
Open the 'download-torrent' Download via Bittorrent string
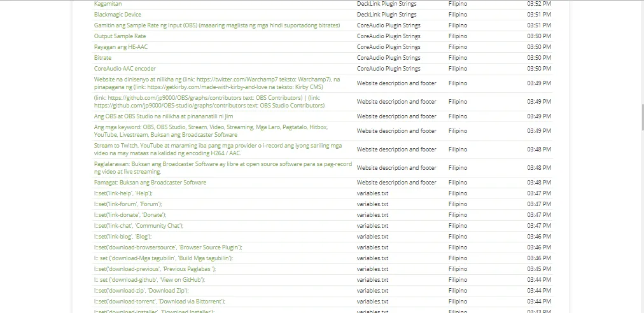click(160, 302)
